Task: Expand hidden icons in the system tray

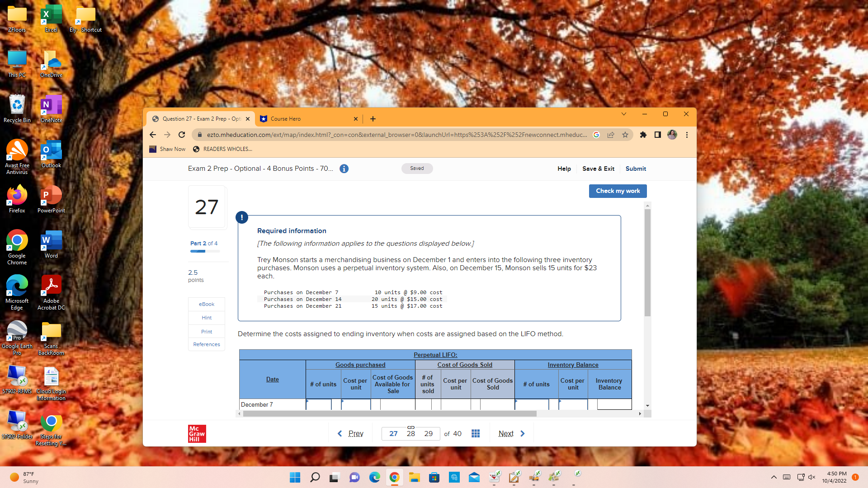Action: 774,477
